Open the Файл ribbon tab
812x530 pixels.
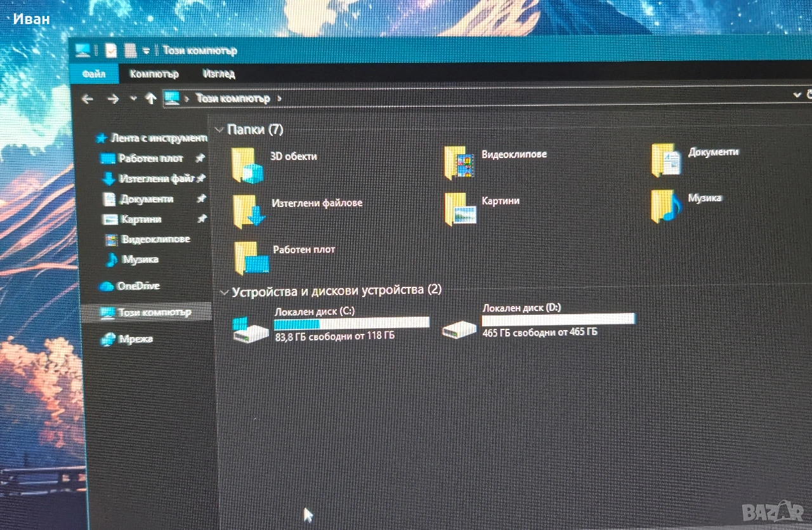(93, 74)
